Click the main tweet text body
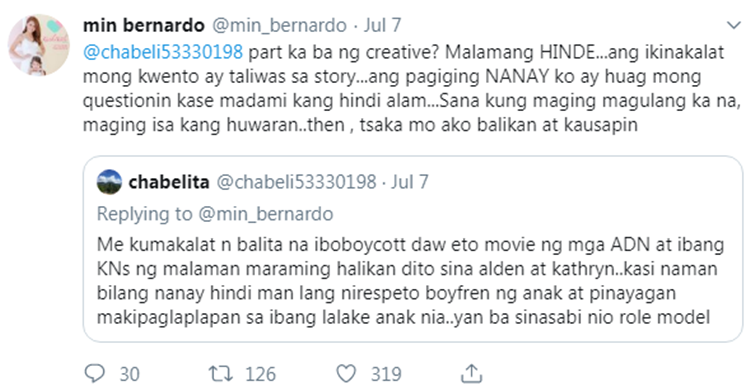 pyautogui.click(x=412, y=89)
